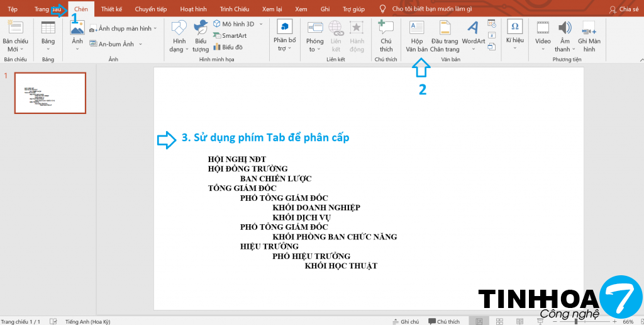Click the Chia sẻ share button

pos(625,9)
